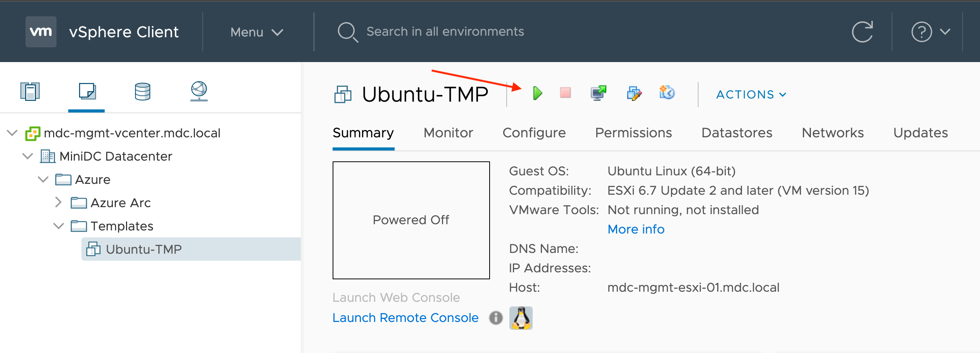
Task: Expand the Azure Arc folder
Action: pyautogui.click(x=59, y=202)
